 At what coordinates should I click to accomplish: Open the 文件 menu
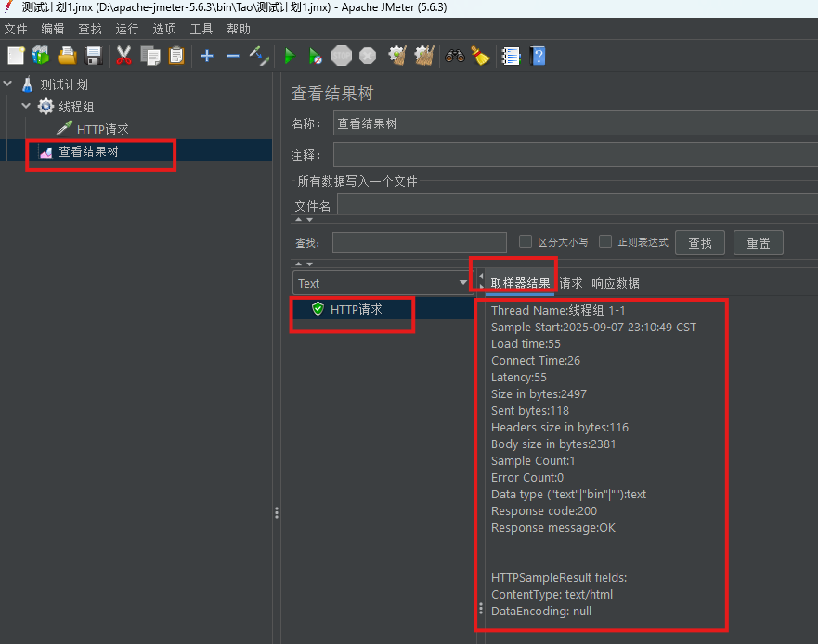point(16,29)
